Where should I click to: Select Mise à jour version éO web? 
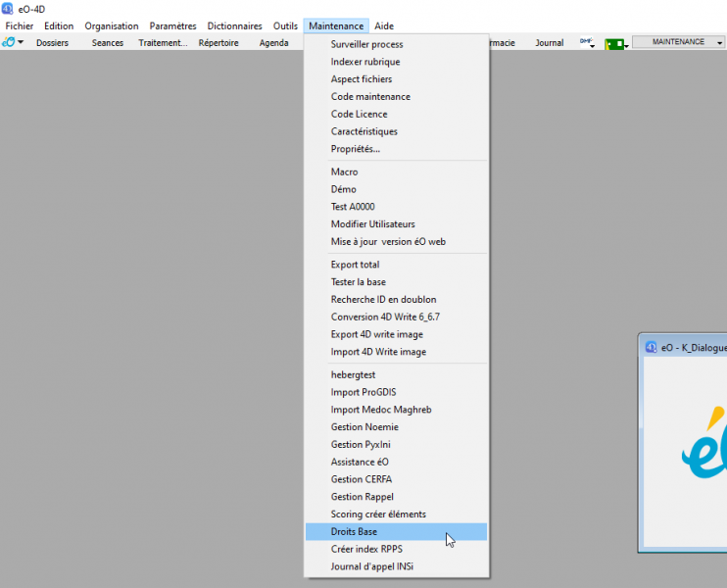click(x=397, y=242)
